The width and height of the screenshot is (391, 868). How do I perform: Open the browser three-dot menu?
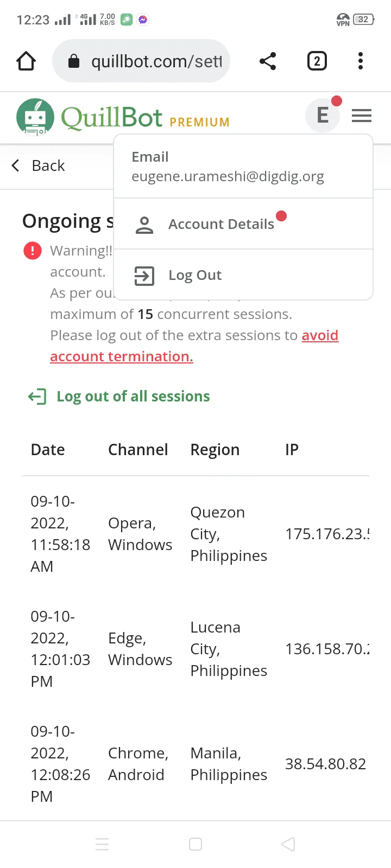[x=361, y=61]
